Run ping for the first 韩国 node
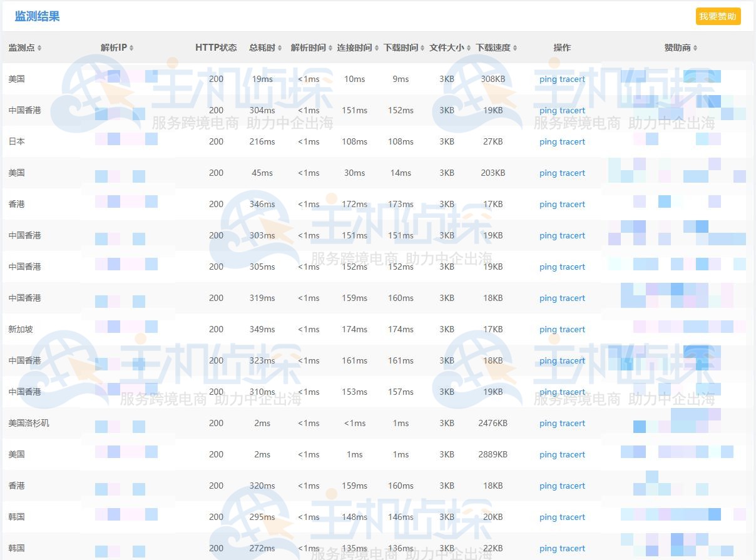The image size is (756, 560). coord(547,517)
